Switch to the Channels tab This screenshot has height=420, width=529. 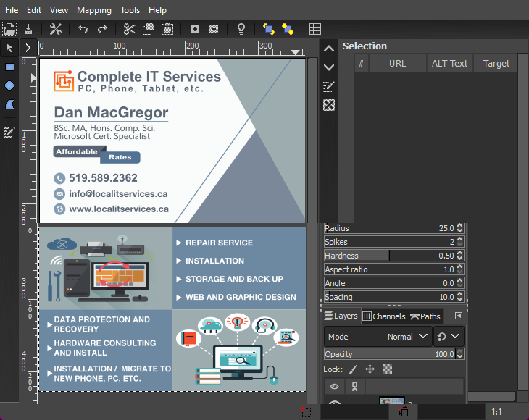(x=384, y=316)
